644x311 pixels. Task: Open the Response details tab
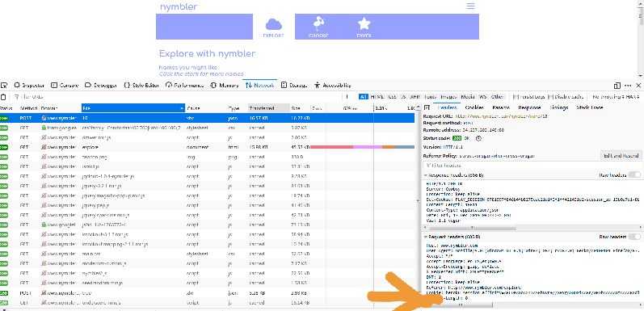coord(529,107)
